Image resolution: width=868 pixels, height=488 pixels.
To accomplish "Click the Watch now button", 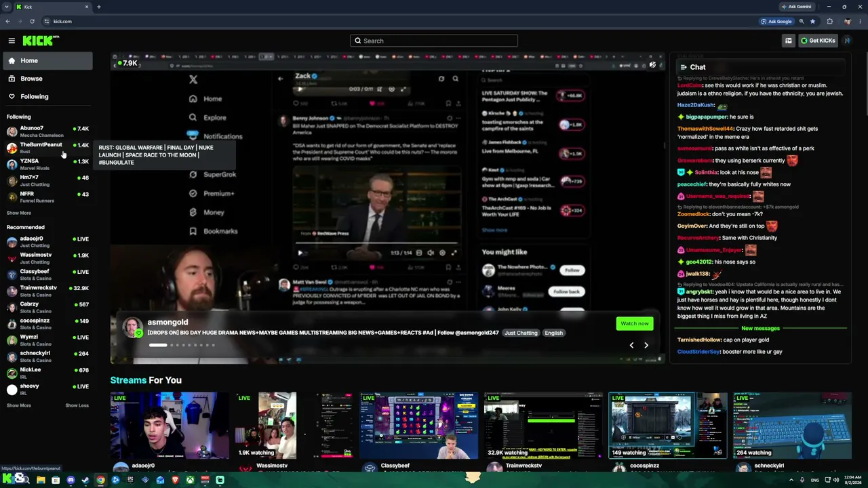I will (x=635, y=323).
